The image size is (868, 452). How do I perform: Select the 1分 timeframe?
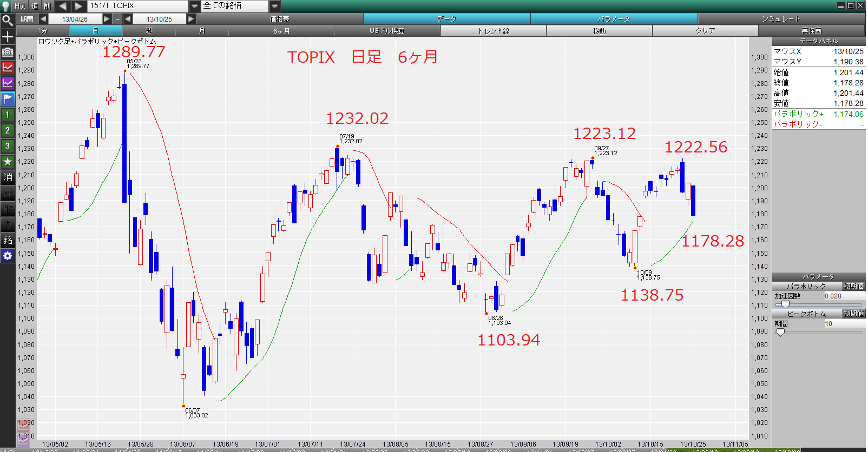(43, 31)
